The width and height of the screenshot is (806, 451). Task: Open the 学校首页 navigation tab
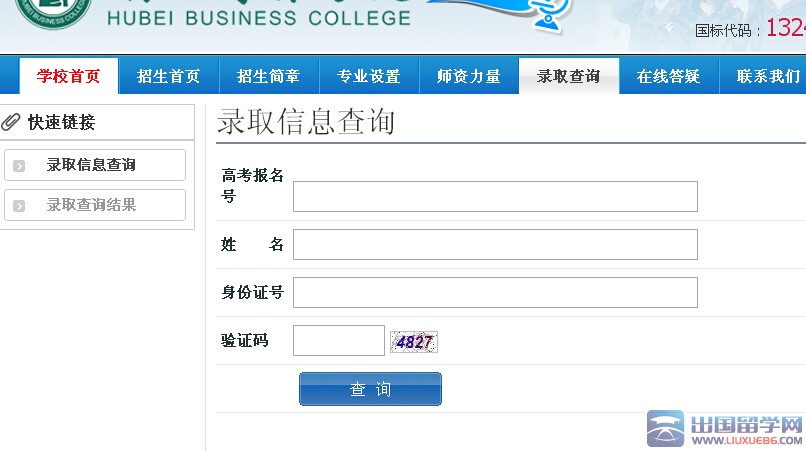(69, 76)
